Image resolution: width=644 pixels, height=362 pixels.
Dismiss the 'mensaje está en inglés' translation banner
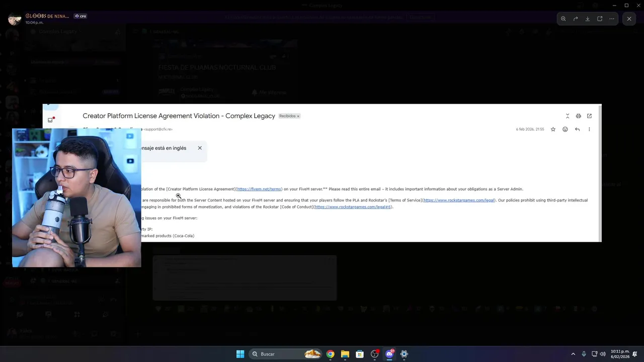(x=200, y=148)
